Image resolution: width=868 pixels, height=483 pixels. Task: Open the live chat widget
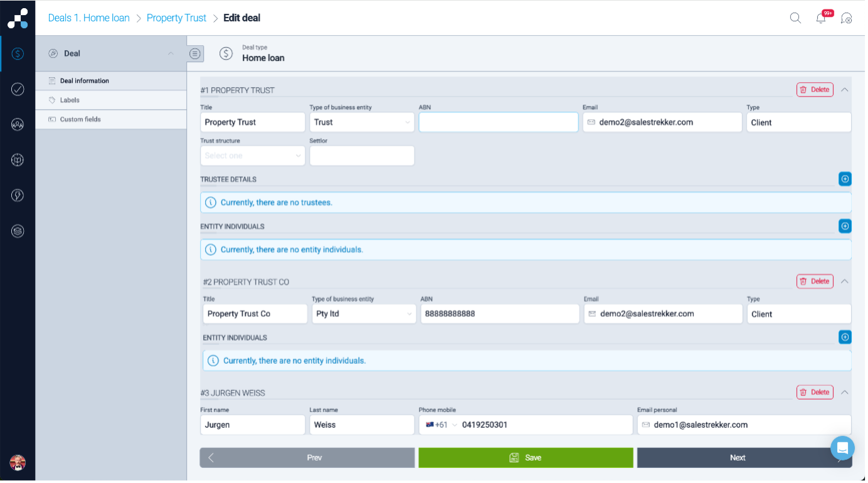click(842, 448)
